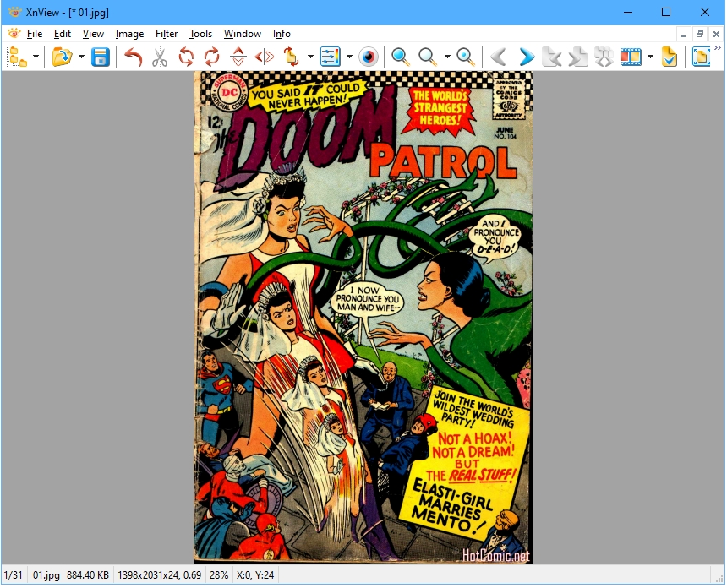Click the "1398x2031x24, 0.69" dimensions text
Viewport: 727px width, 588px height.
pyautogui.click(x=159, y=575)
